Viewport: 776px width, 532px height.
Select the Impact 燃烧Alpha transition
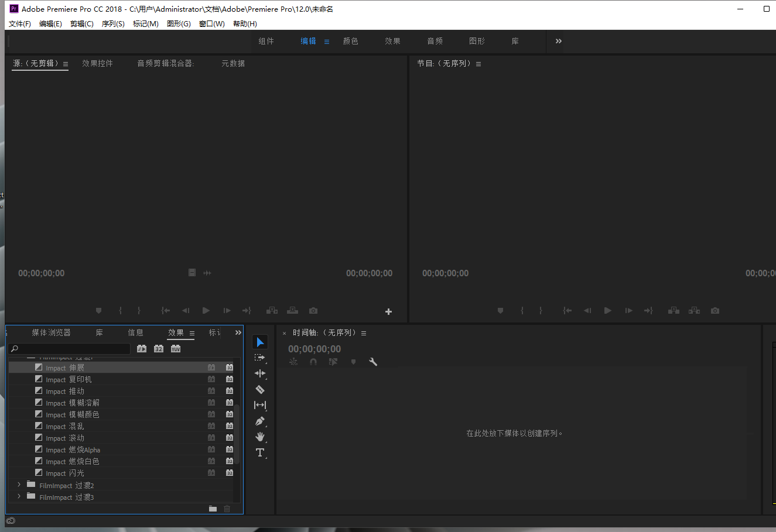pyautogui.click(x=121, y=449)
